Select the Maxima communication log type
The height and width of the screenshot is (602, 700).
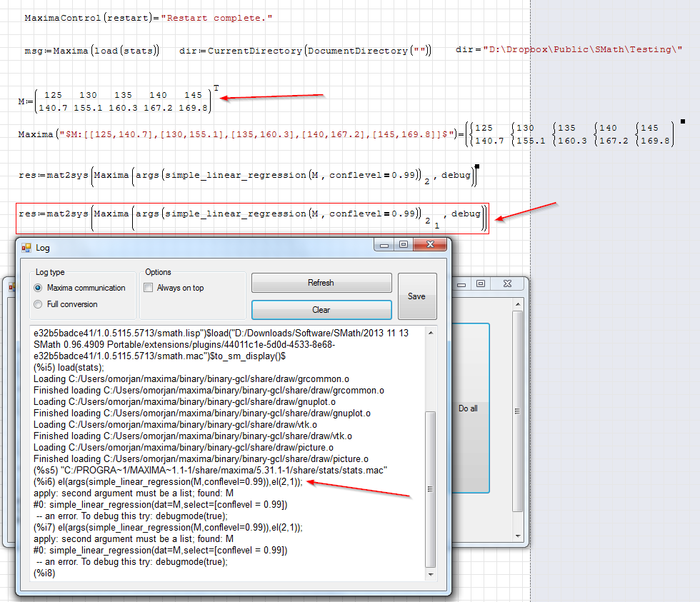click(38, 288)
